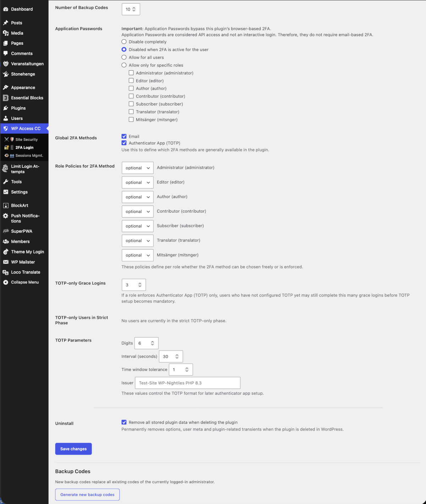Click the Pages icon
The width and height of the screenshot is (426, 504).
[x=6, y=43]
